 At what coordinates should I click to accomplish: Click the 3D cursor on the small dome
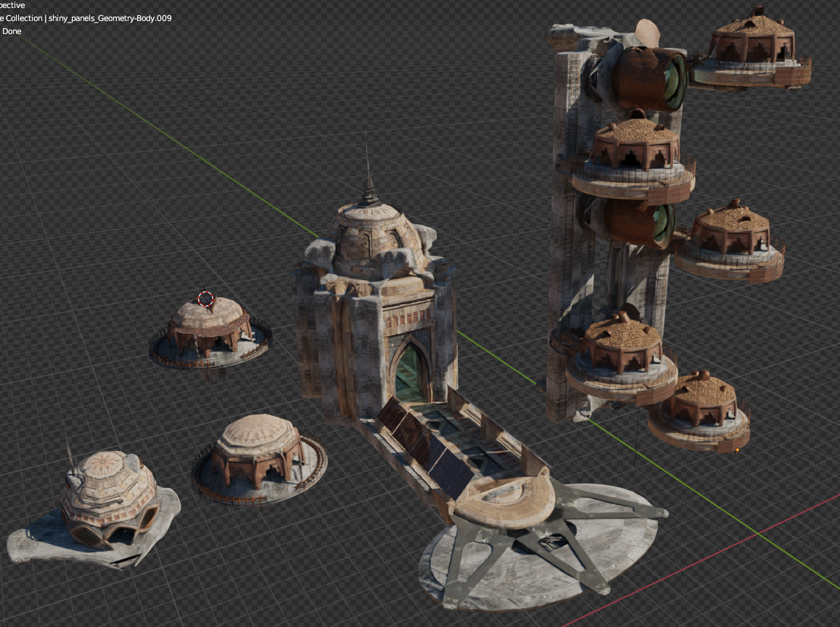(x=205, y=299)
